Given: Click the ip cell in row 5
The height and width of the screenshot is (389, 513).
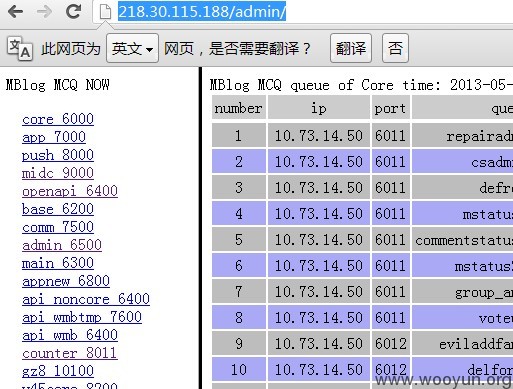Looking at the screenshot, I should point(319,239).
